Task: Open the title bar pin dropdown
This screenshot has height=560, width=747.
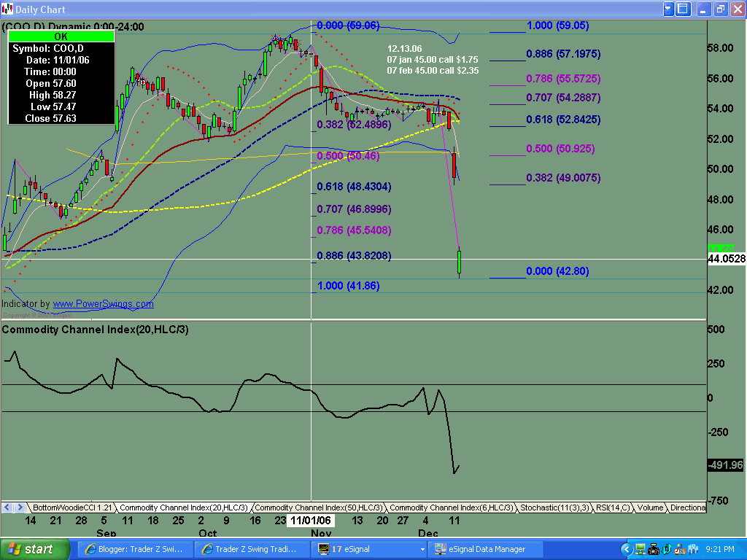Action: pyautogui.click(x=668, y=9)
